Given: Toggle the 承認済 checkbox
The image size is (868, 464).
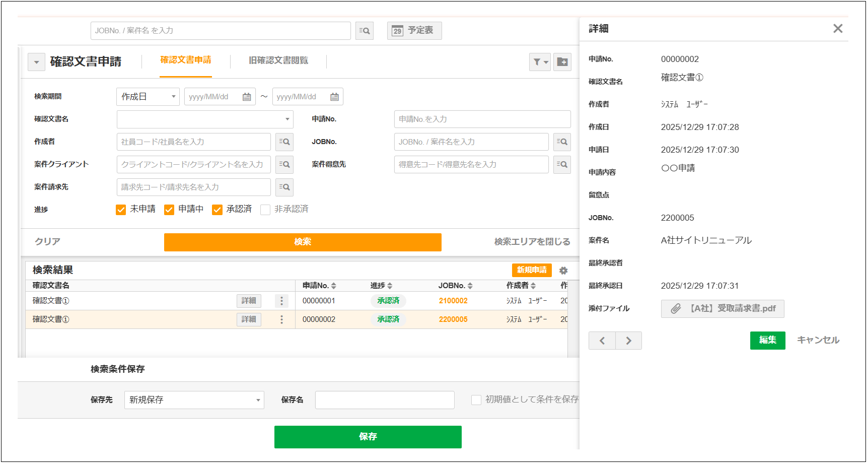Looking at the screenshot, I should pos(217,210).
